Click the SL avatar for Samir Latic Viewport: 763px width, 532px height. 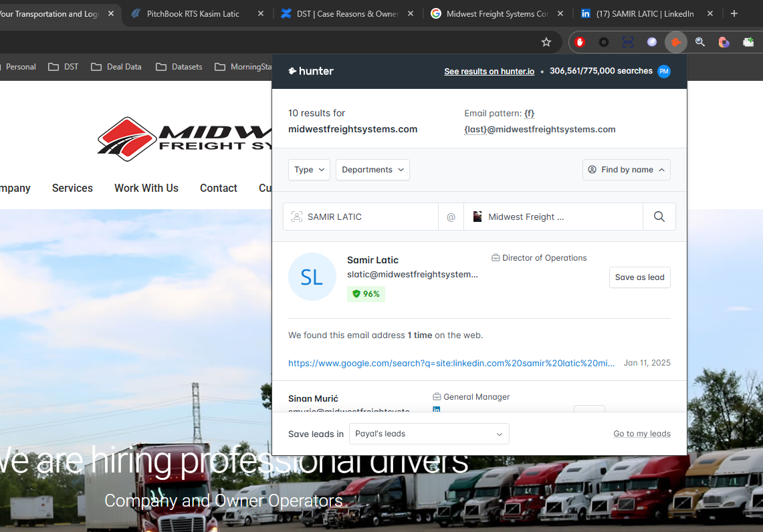click(x=312, y=277)
